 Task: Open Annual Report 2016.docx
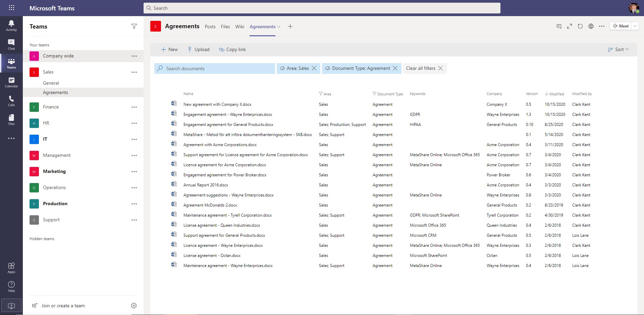pyautogui.click(x=206, y=185)
